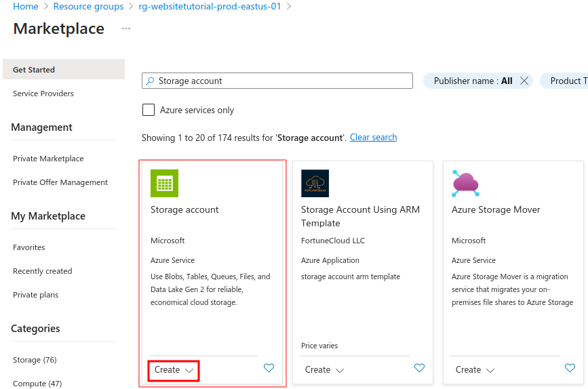Open Private plans in sidebar

(36, 295)
